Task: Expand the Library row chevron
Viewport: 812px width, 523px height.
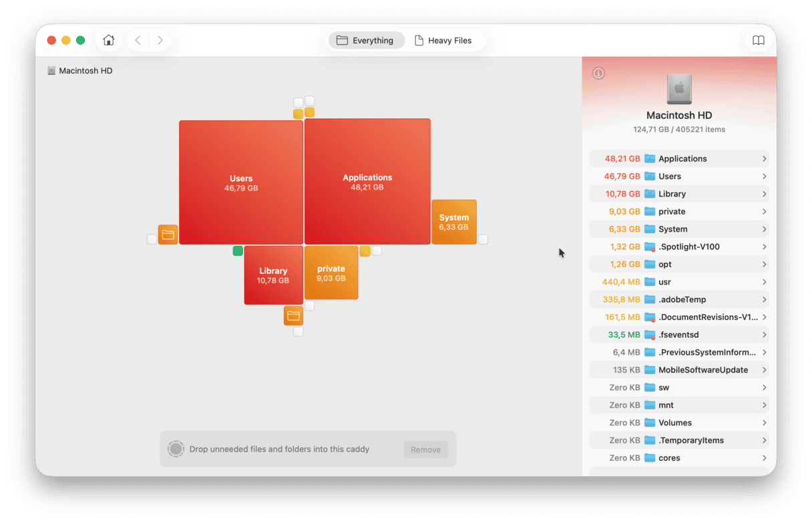Action: 763,194
